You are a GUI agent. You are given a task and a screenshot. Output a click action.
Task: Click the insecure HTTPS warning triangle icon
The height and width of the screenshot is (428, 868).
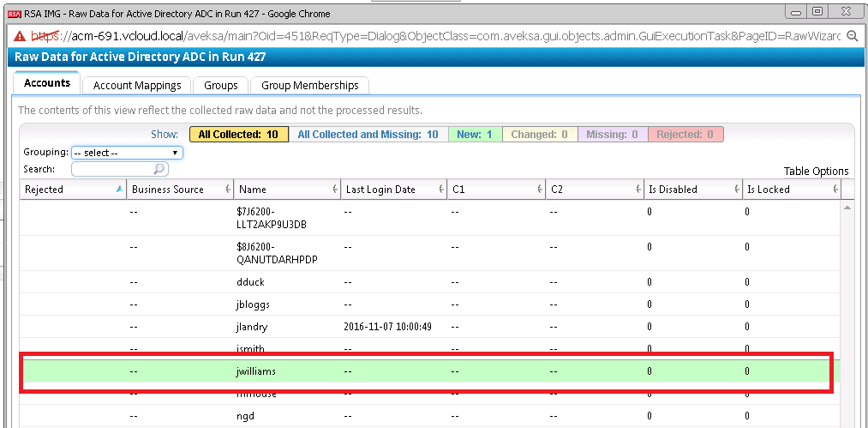click(19, 36)
